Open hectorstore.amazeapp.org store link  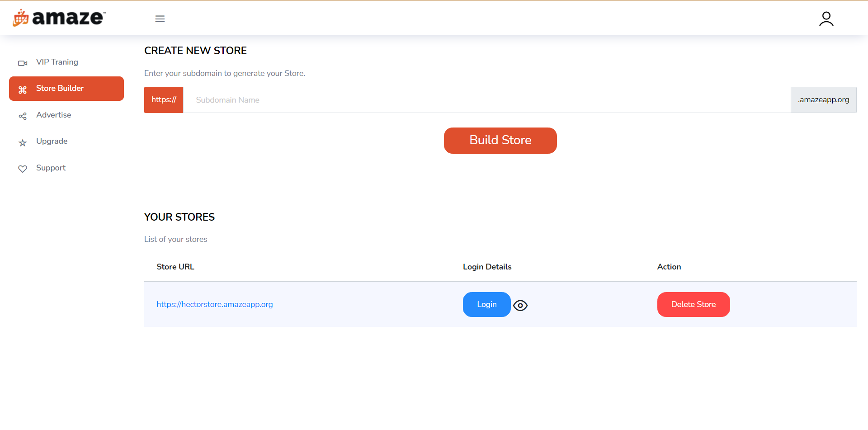(215, 304)
